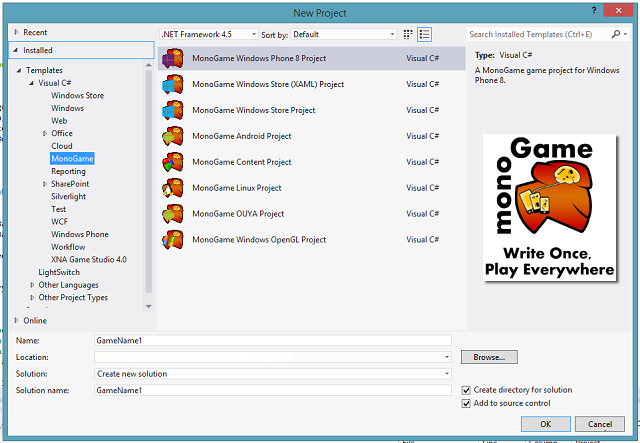
Task: Click the Browse... button
Action: 489,357
